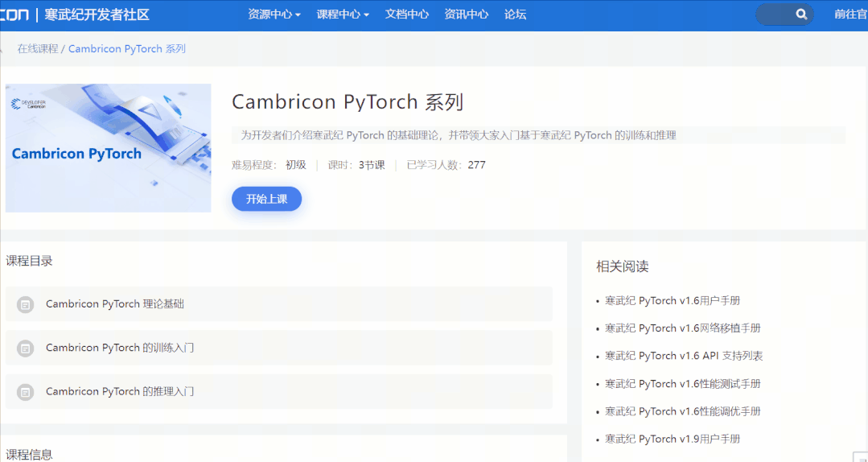Click 寒武纪开发者社区 site title
This screenshot has width=868, height=462.
[97, 14]
